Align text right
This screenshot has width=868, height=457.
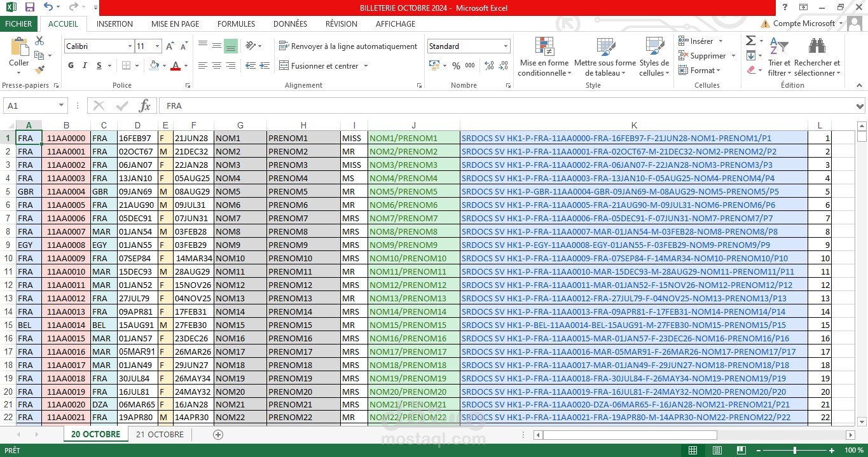(x=231, y=65)
